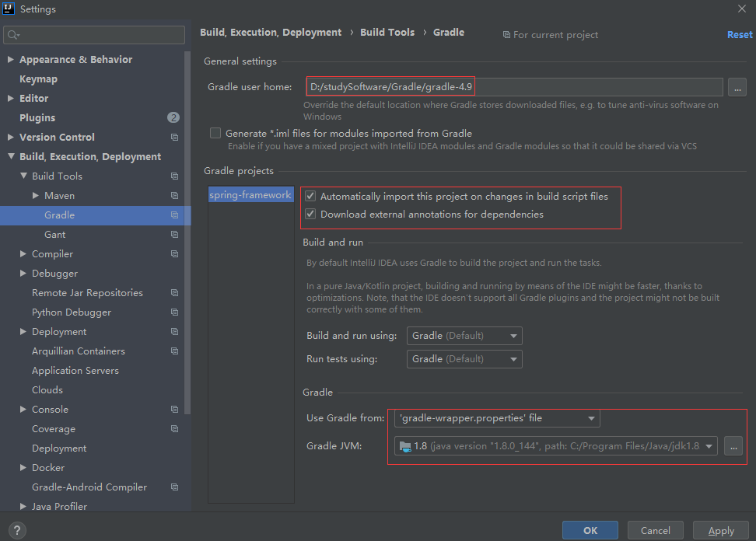Expand the Compiler node
Viewport: 756px width, 541px height.
(23, 254)
